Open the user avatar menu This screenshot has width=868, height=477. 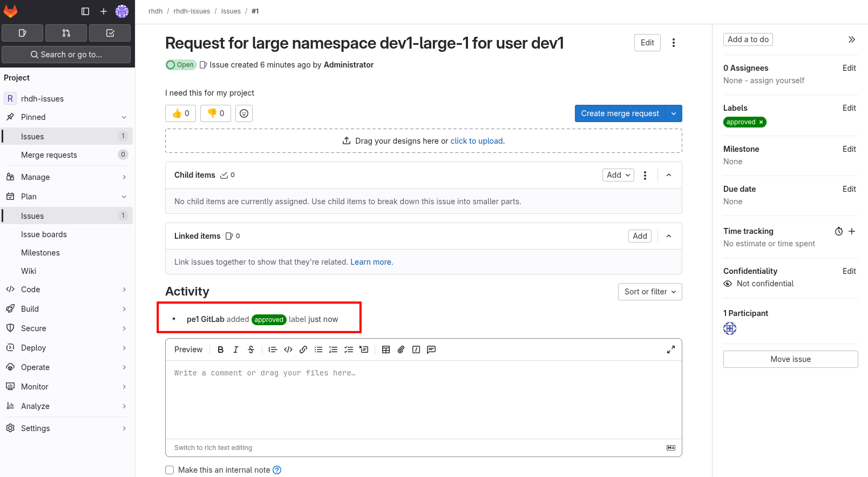point(122,11)
